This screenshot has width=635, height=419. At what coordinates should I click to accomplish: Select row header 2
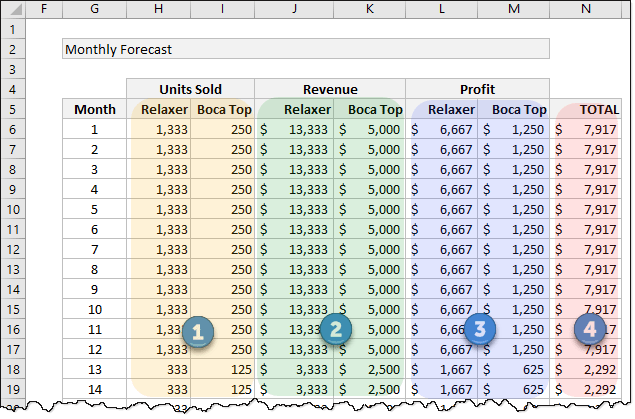tap(13, 49)
